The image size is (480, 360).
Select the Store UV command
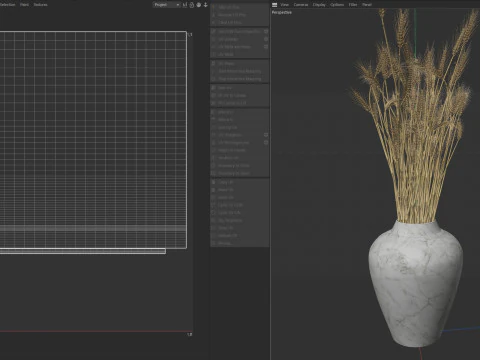(240, 88)
